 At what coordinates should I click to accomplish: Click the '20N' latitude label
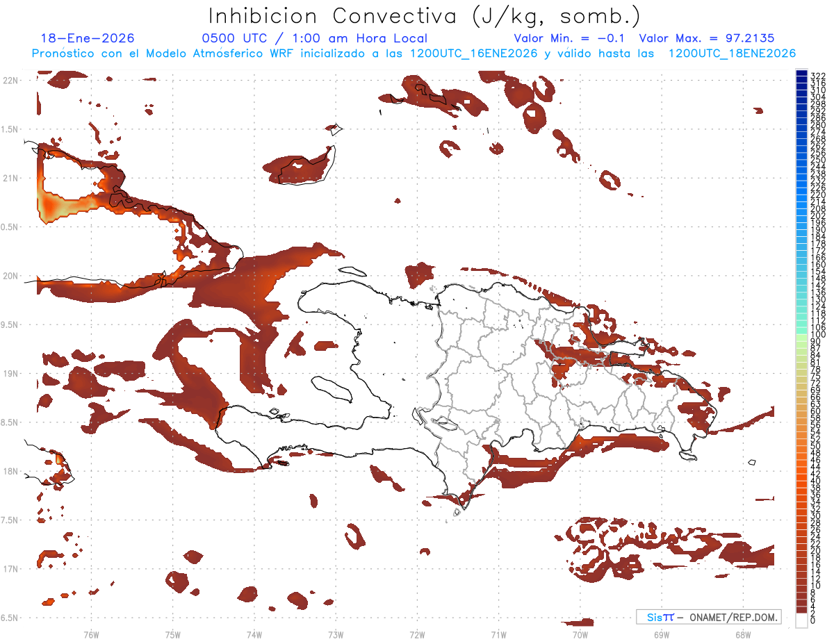click(10, 276)
